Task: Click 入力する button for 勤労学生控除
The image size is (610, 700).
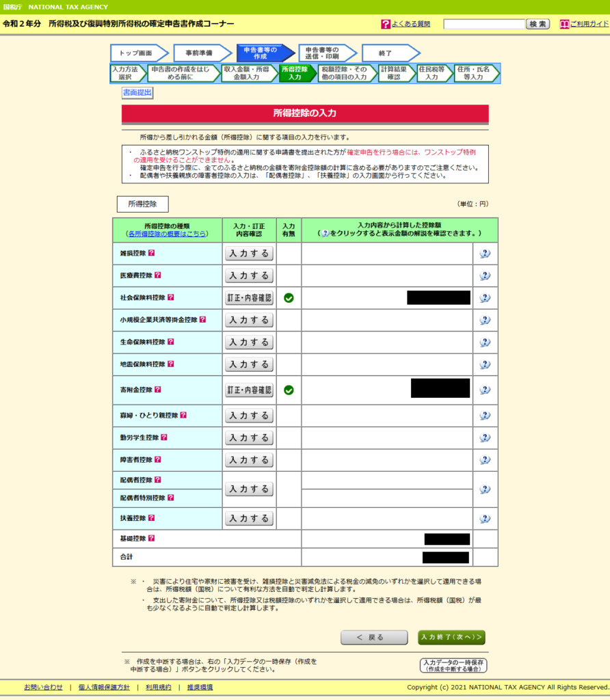Action: coord(249,438)
